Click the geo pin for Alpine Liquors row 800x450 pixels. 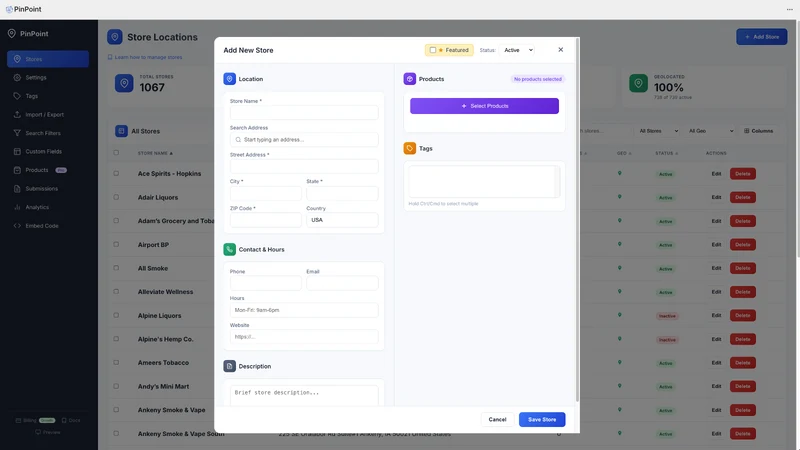[x=619, y=315]
